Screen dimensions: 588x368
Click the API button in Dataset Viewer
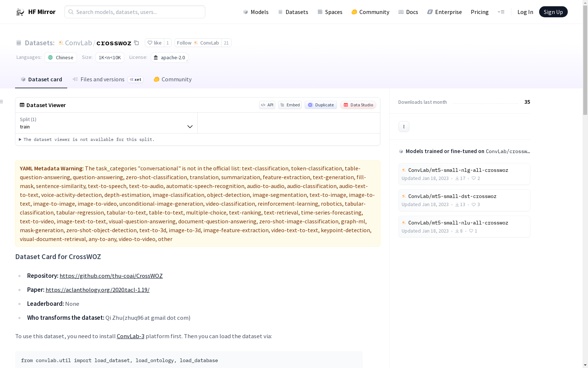[x=267, y=105]
